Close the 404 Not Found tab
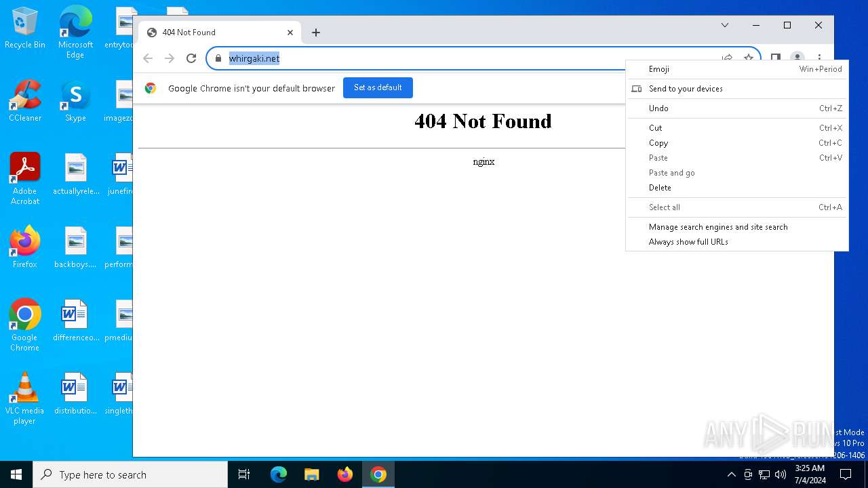The width and height of the screenshot is (868, 488). pos(290,33)
